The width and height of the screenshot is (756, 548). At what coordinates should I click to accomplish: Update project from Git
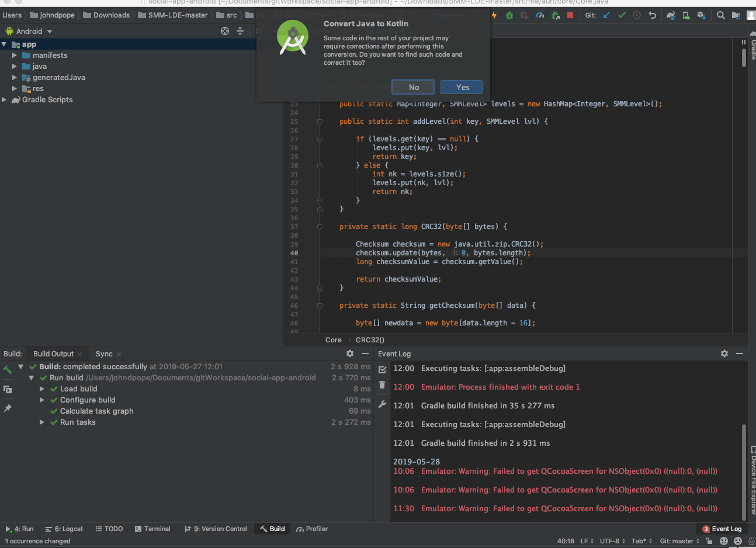(606, 15)
